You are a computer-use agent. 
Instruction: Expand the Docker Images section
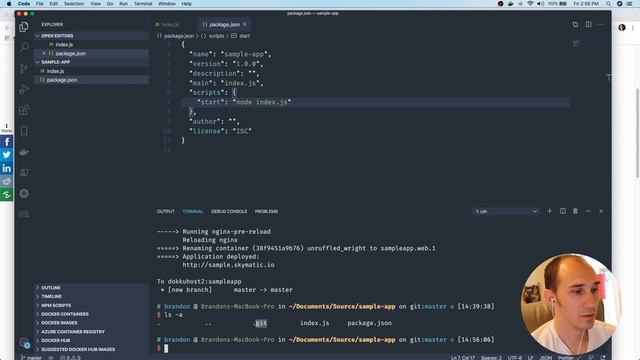(91, 323)
